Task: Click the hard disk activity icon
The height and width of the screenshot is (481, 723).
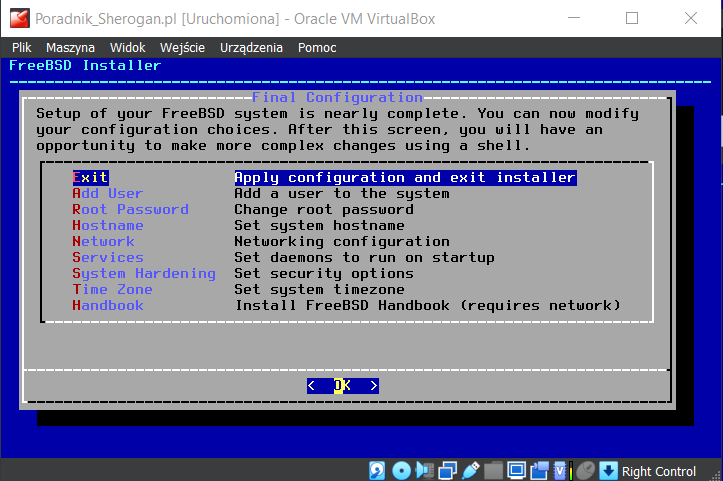Action: 378,470
